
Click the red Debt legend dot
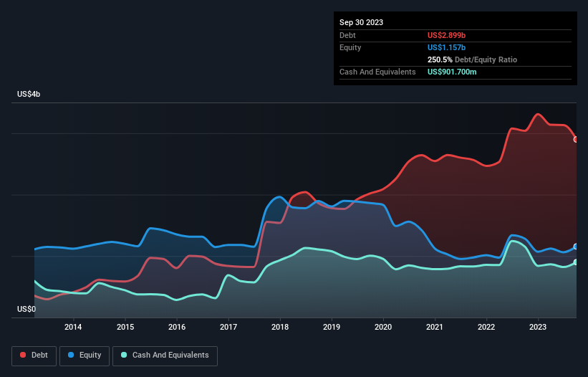(x=23, y=355)
